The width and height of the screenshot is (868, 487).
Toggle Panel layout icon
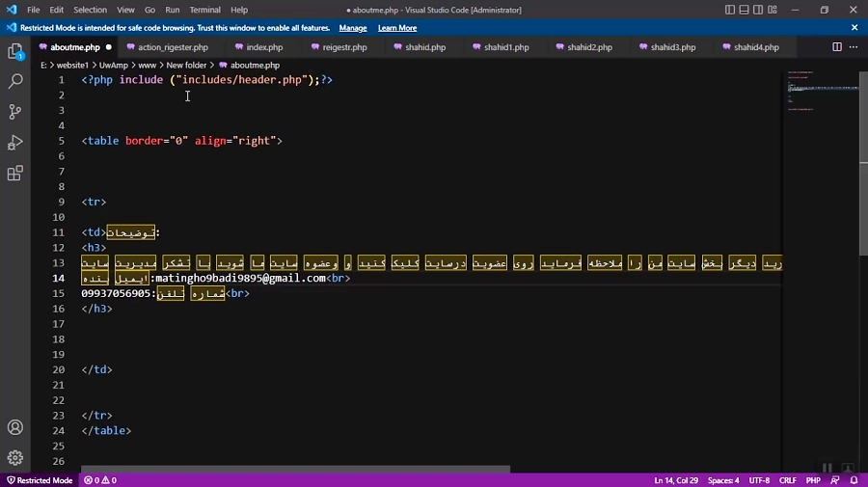[x=744, y=10]
